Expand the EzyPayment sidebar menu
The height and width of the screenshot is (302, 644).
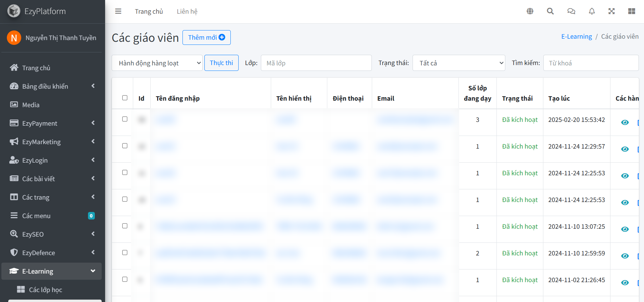pyautogui.click(x=52, y=123)
